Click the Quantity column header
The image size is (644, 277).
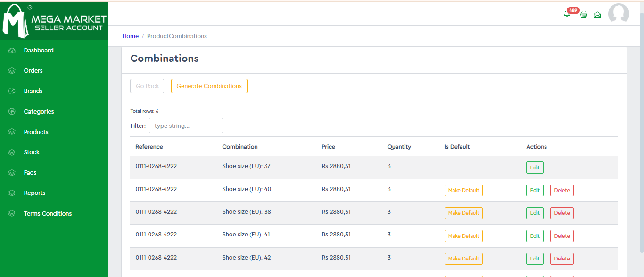tap(399, 147)
